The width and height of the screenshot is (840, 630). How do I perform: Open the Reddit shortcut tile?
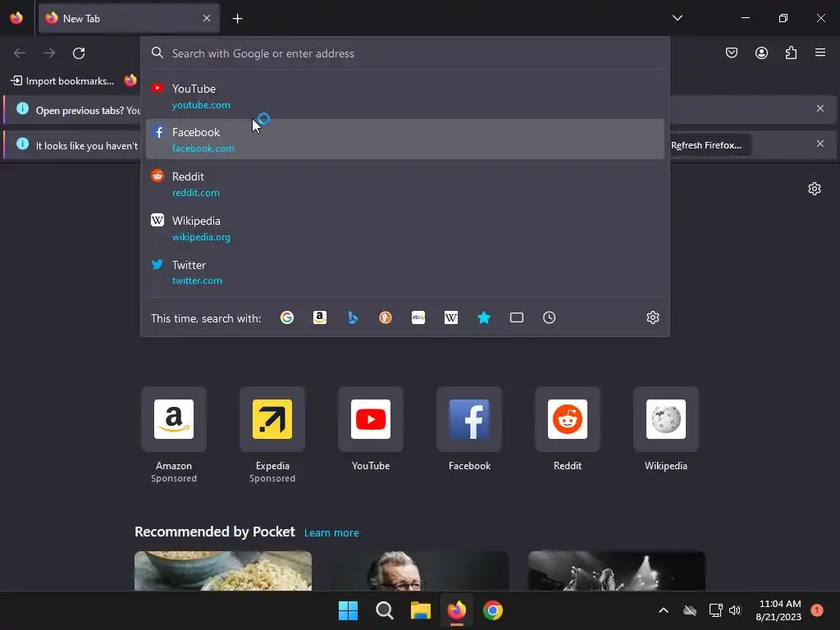pos(568,419)
